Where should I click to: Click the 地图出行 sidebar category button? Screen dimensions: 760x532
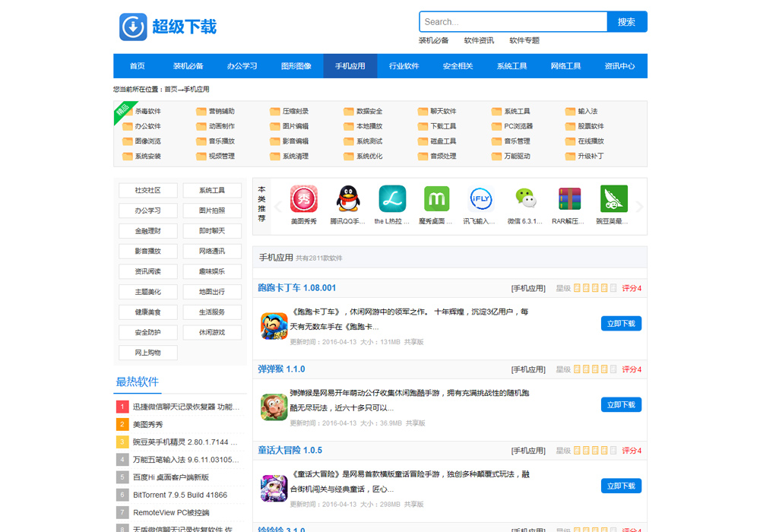coord(212,292)
